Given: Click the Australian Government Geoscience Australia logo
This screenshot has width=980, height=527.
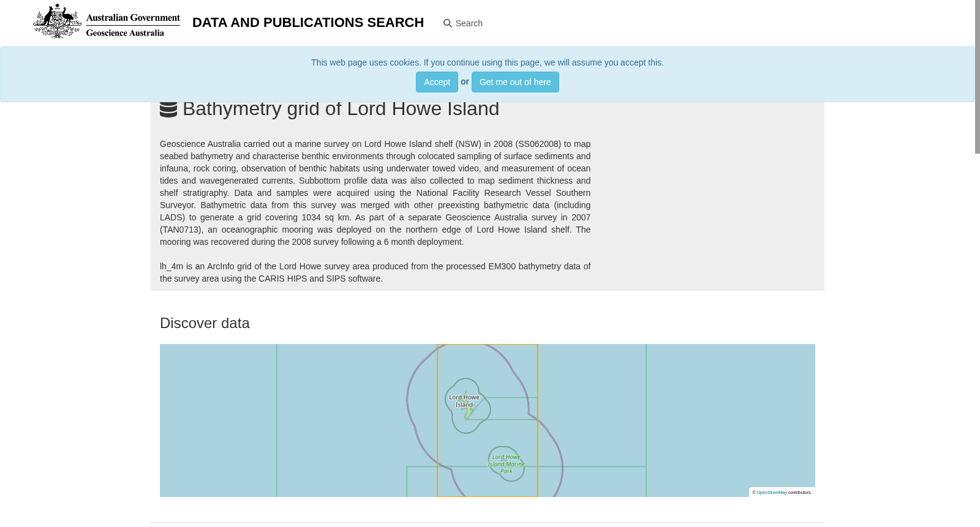Looking at the screenshot, I should point(107,21).
